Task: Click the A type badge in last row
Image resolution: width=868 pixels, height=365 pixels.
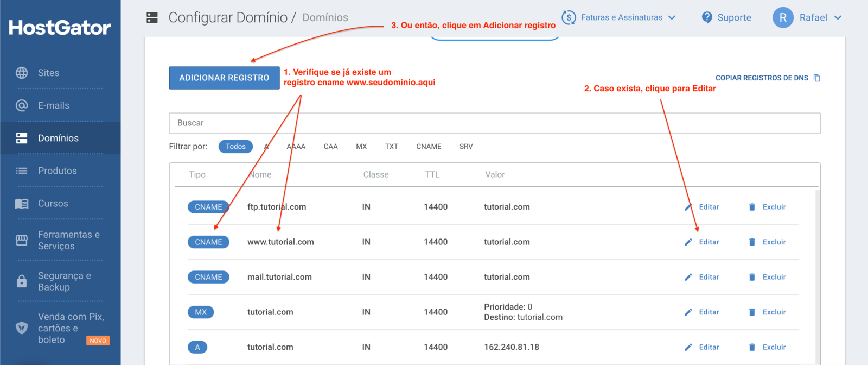Action: click(197, 347)
